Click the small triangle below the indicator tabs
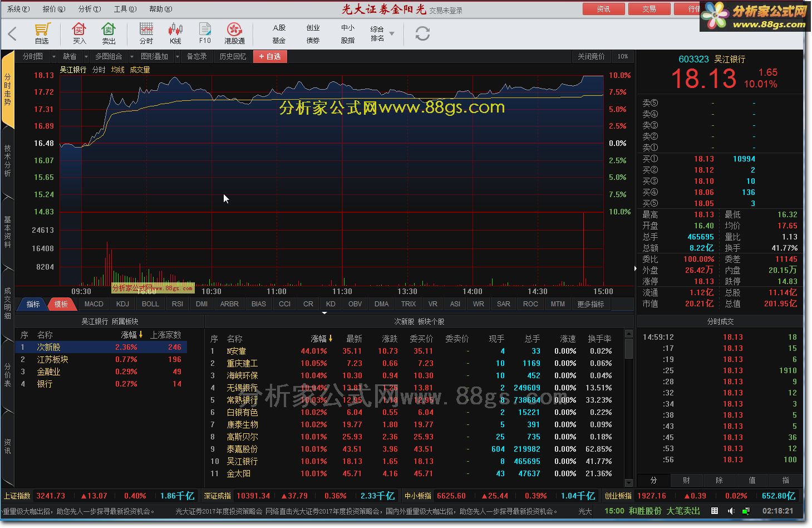Viewport: 812px width, 528px height. pyautogui.click(x=324, y=313)
